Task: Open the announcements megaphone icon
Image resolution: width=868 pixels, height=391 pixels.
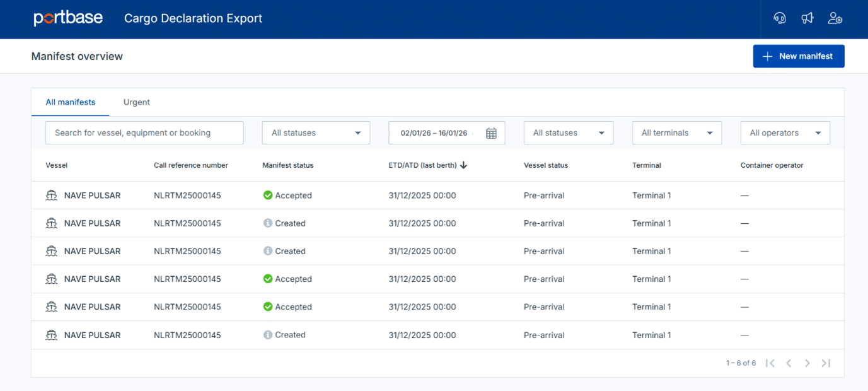Action: coord(807,18)
